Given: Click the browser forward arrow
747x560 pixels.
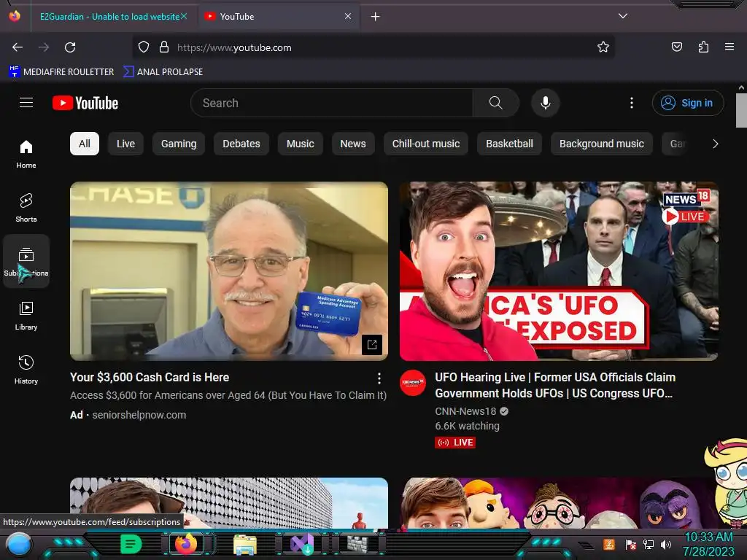Looking at the screenshot, I should 44,47.
